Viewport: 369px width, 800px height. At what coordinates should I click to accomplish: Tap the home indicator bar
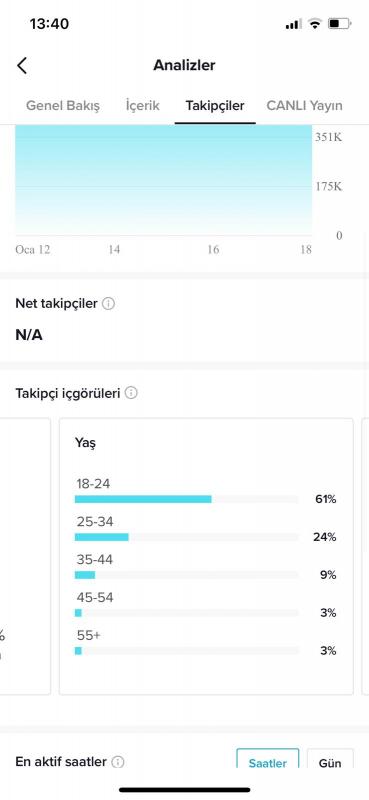(x=185, y=790)
